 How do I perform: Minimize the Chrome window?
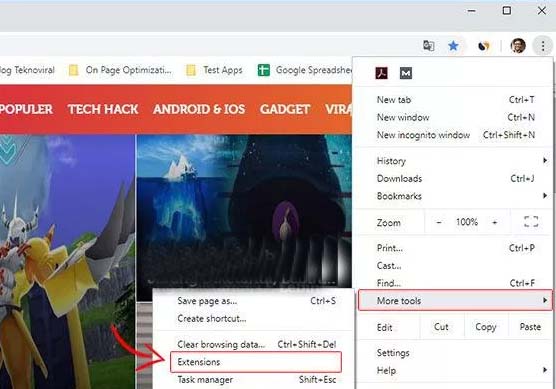click(x=471, y=11)
